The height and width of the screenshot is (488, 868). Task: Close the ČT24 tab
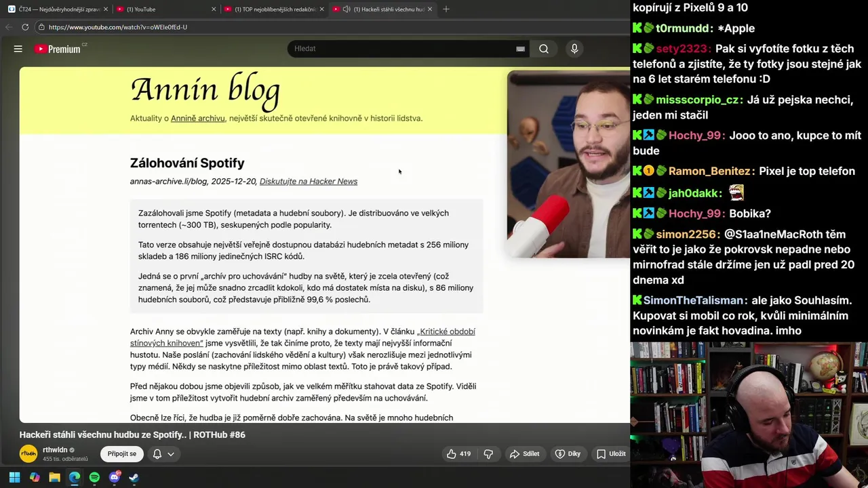pyautogui.click(x=106, y=9)
